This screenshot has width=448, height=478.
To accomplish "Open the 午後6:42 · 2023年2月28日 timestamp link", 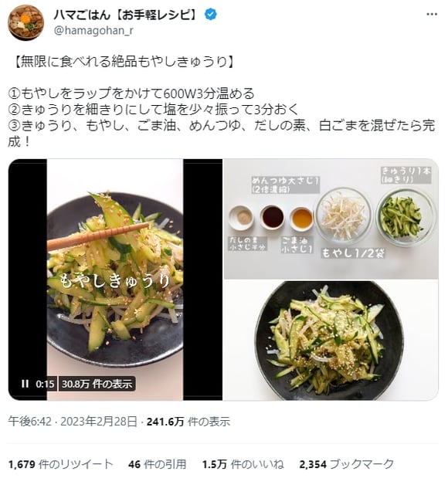I will (x=73, y=422).
